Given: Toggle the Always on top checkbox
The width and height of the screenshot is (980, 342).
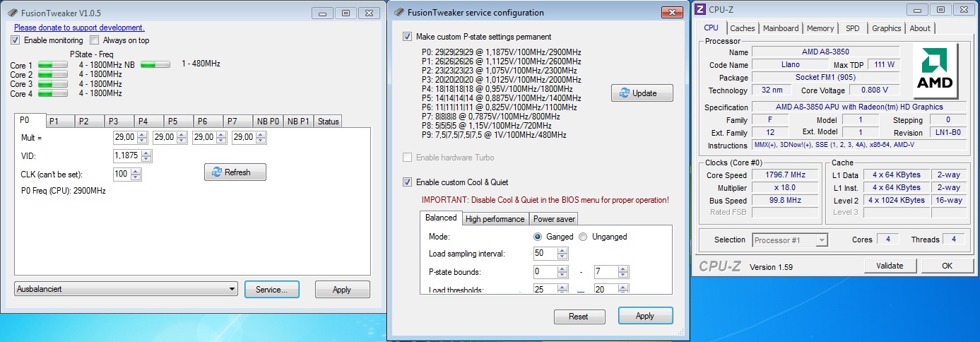Looking at the screenshot, I should (94, 40).
